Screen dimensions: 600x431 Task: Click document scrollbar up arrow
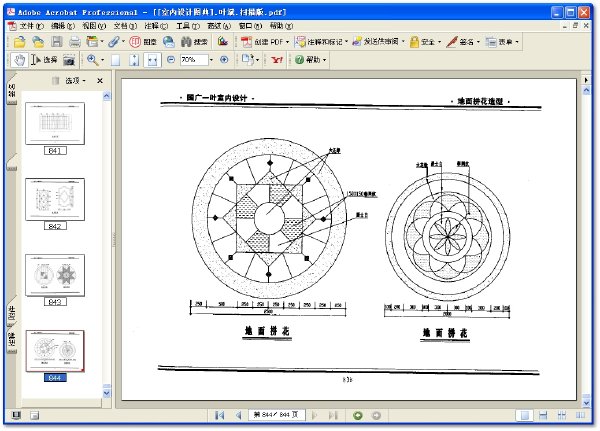[x=586, y=90]
